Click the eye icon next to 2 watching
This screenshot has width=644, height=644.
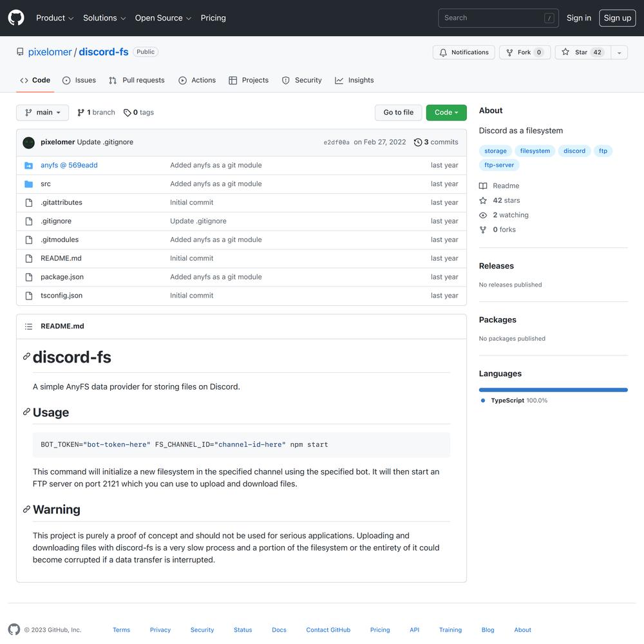[x=483, y=215]
